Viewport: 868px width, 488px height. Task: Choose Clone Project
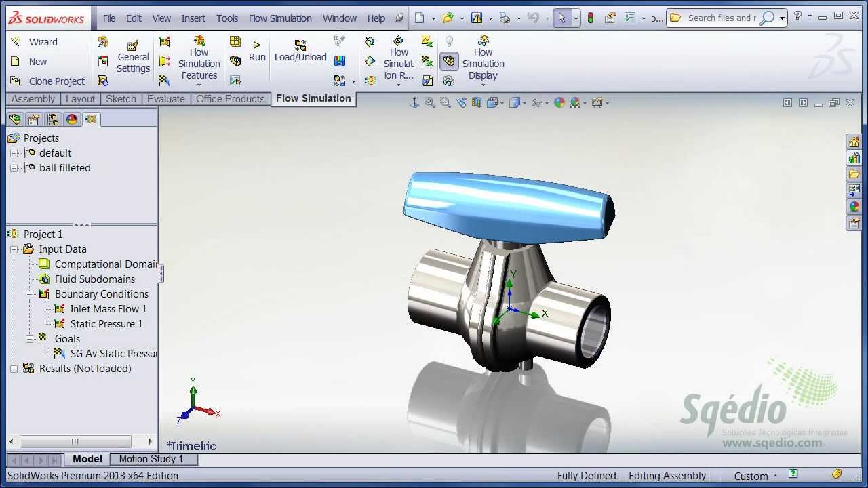tap(47, 81)
